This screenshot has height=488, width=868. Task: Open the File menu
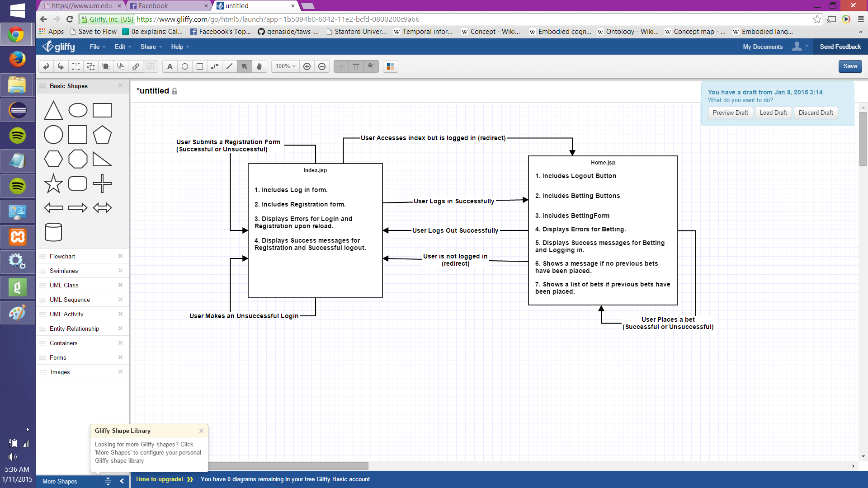[x=97, y=47]
